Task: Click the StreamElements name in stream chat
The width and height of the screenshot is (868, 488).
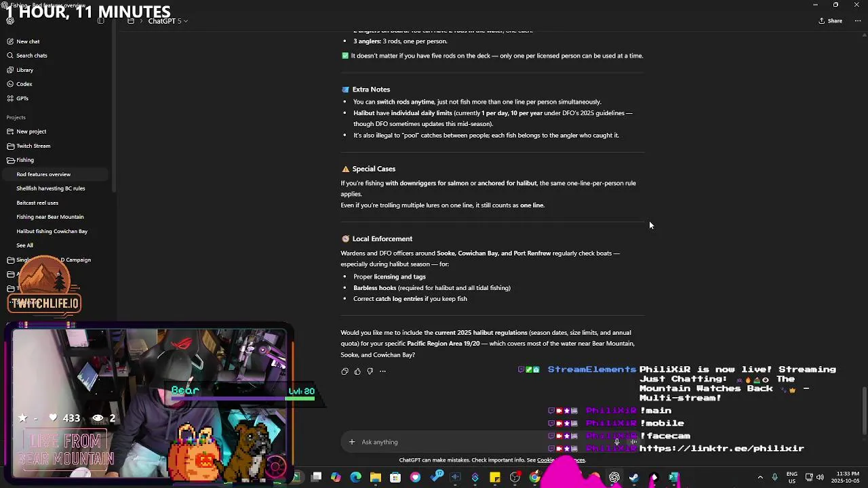Action: coord(591,369)
